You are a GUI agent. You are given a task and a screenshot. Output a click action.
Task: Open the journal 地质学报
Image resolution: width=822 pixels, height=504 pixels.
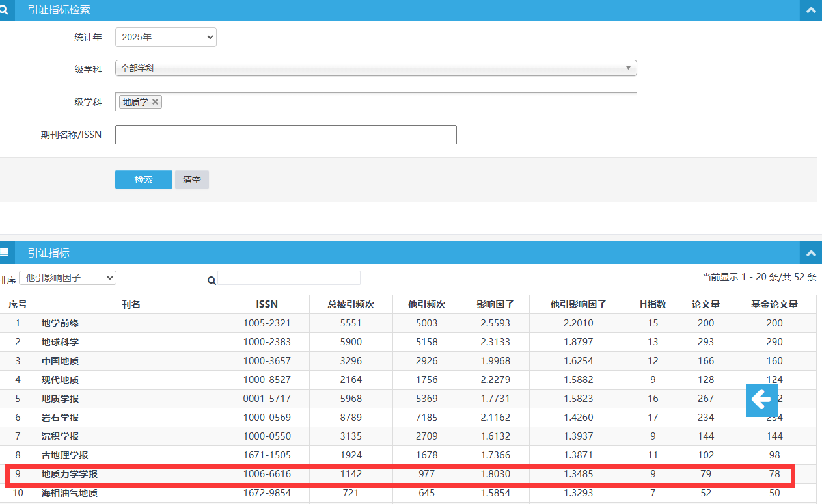pyautogui.click(x=60, y=399)
